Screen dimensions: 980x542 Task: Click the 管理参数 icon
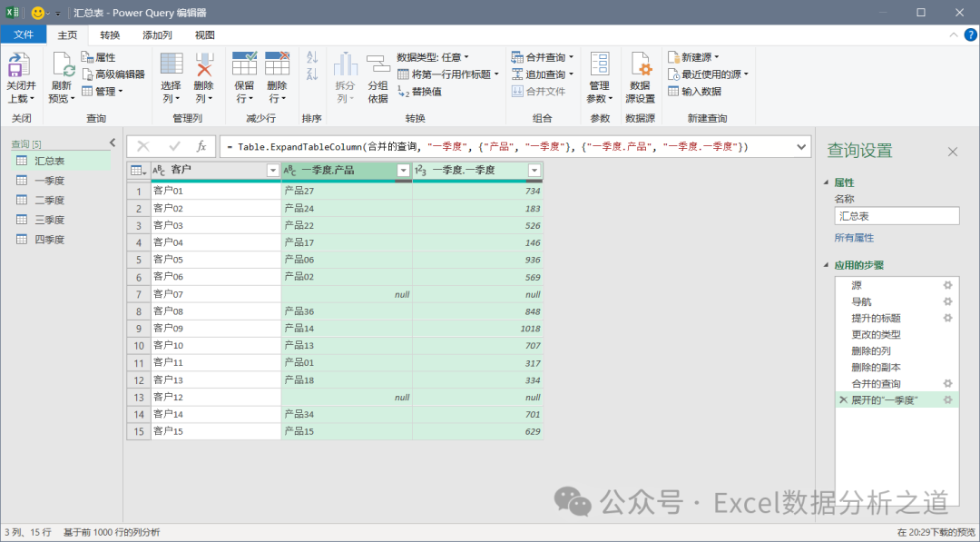point(600,64)
